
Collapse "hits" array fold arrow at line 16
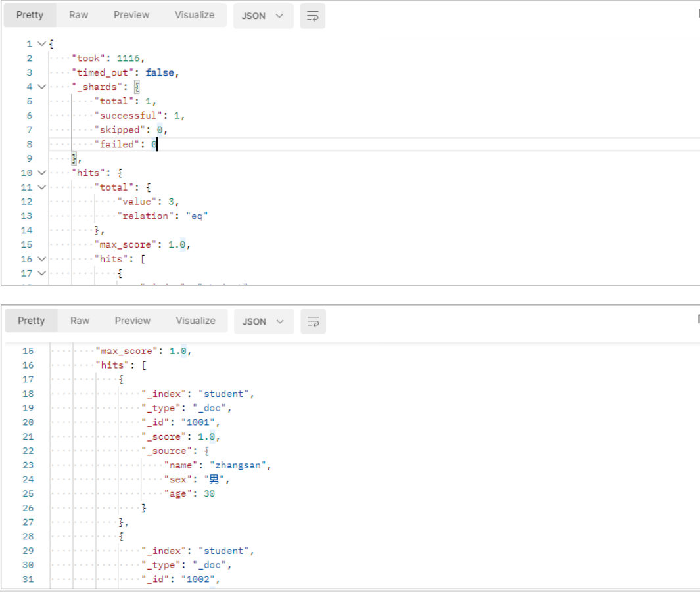coord(41,259)
